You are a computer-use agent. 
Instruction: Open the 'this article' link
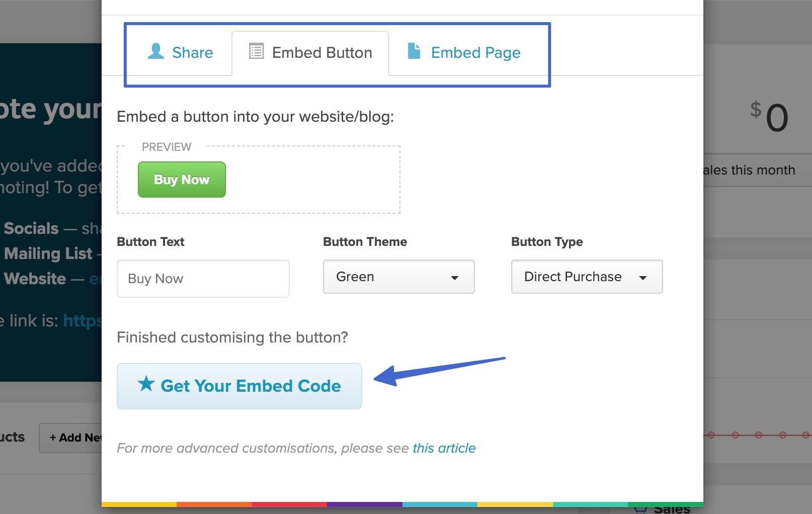[x=444, y=448]
